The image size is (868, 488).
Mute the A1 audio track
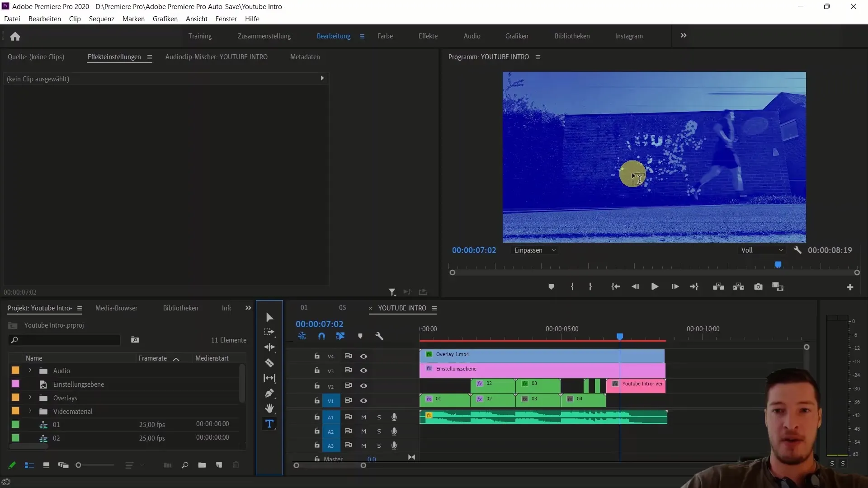point(363,417)
